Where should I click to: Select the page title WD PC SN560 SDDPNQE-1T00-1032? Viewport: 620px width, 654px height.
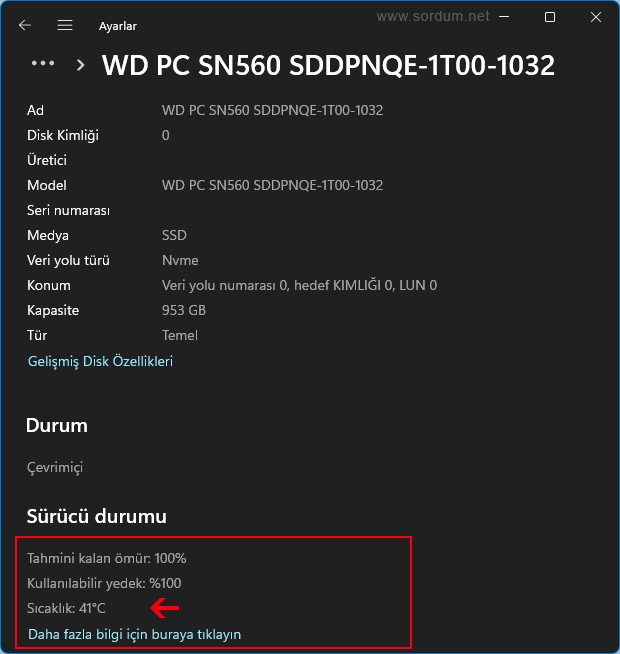point(328,65)
